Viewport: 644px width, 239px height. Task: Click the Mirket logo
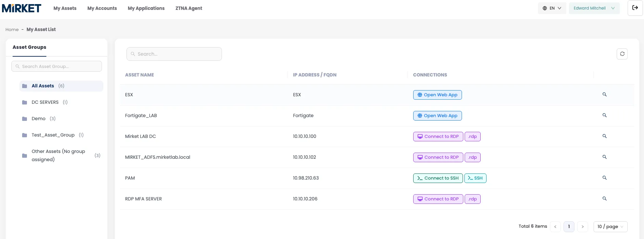21,8
